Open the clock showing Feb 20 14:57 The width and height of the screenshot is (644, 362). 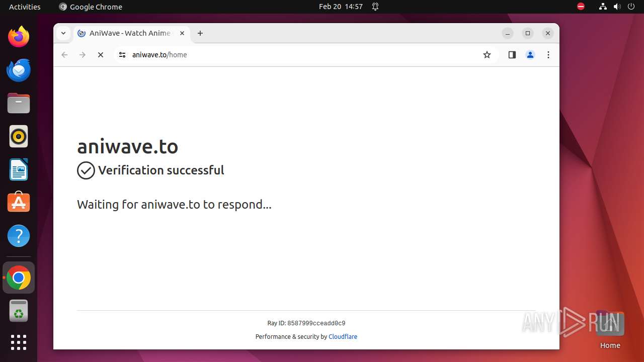pyautogui.click(x=341, y=7)
